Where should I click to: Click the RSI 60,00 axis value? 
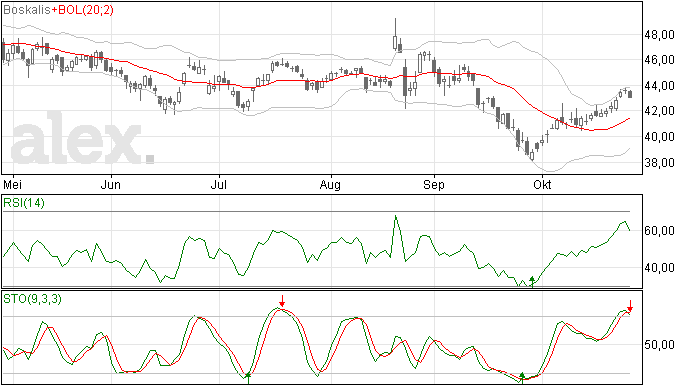pos(659,231)
